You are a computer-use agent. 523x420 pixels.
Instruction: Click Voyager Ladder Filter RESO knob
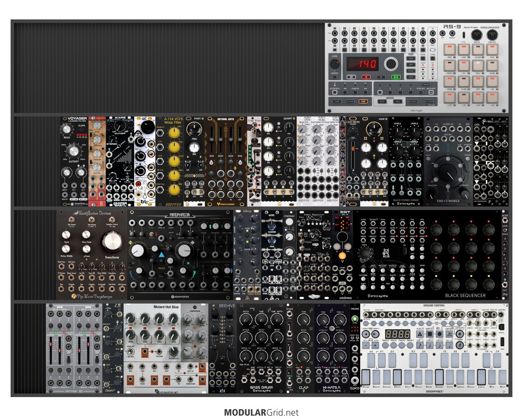(67, 130)
